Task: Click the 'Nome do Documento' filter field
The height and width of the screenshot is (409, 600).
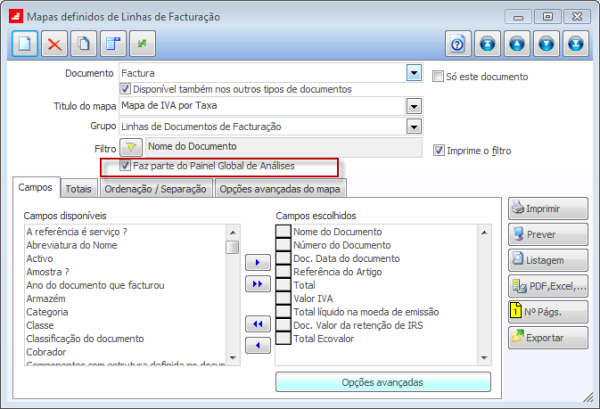Action: tap(284, 147)
